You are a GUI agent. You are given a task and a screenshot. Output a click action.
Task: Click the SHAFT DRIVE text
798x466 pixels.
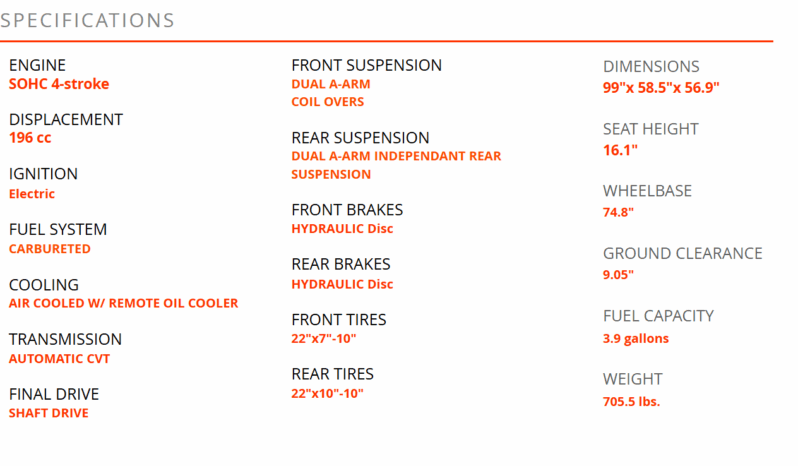(49, 413)
